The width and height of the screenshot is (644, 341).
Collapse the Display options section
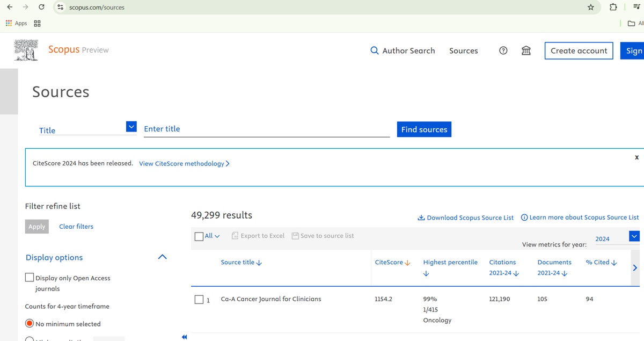[162, 257]
